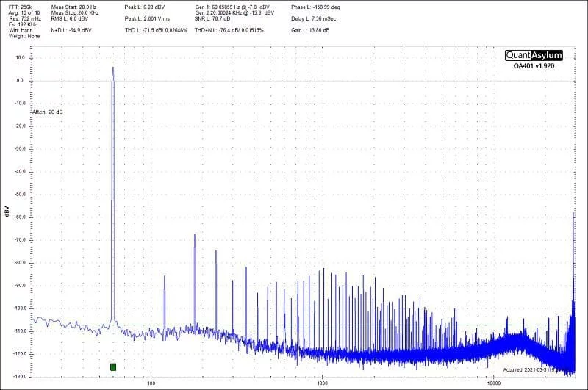Viewport: 588px width, 390px height.
Task: Click the '10000' frequency axis label
Action: 493,383
